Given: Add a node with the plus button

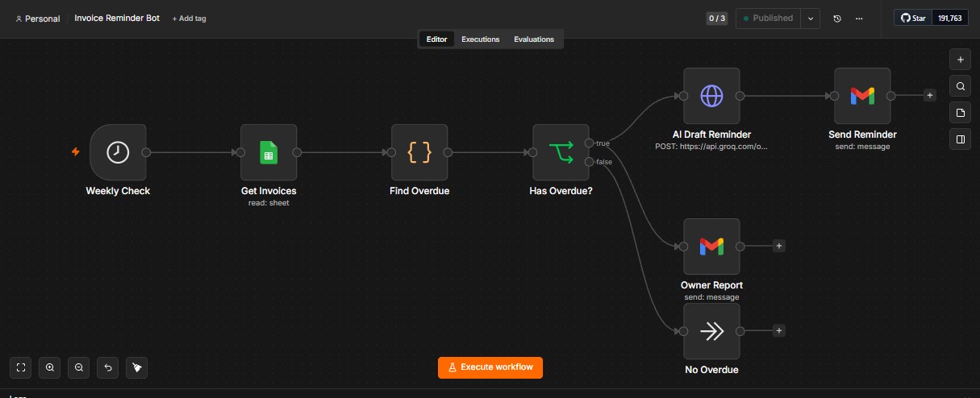Looking at the screenshot, I should [960, 60].
